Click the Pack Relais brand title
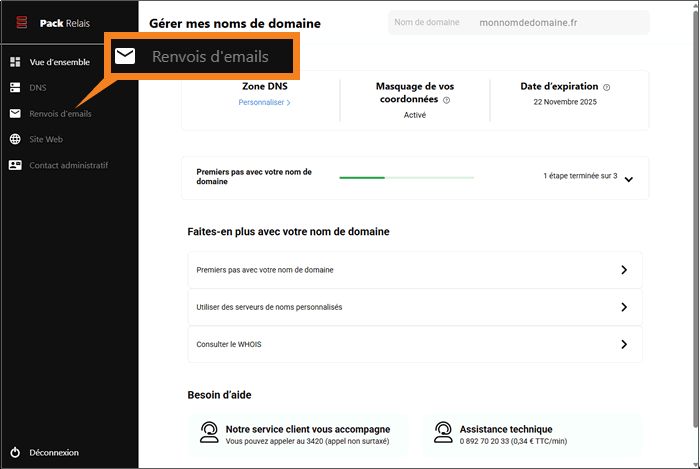Screen dimensions: 700x469 (x=65, y=23)
